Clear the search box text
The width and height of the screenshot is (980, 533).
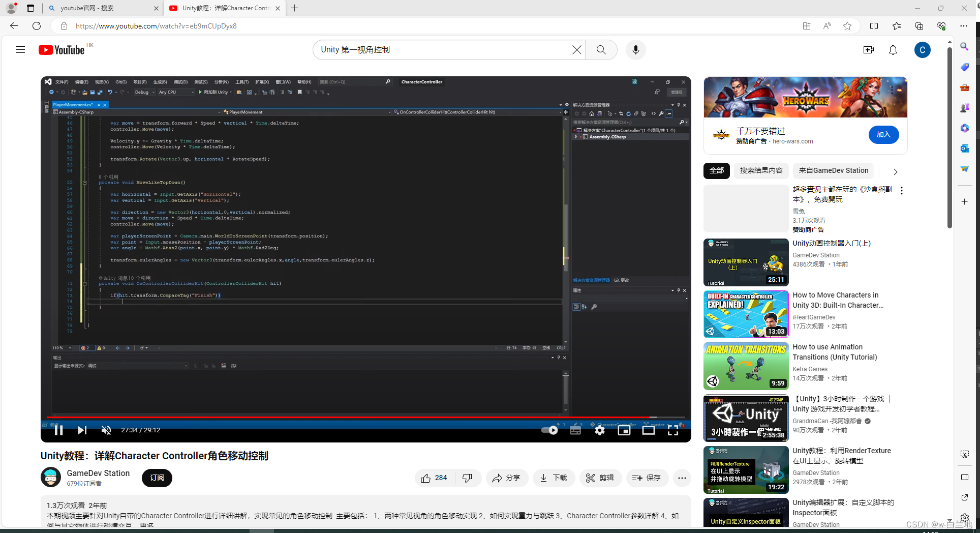(x=576, y=50)
